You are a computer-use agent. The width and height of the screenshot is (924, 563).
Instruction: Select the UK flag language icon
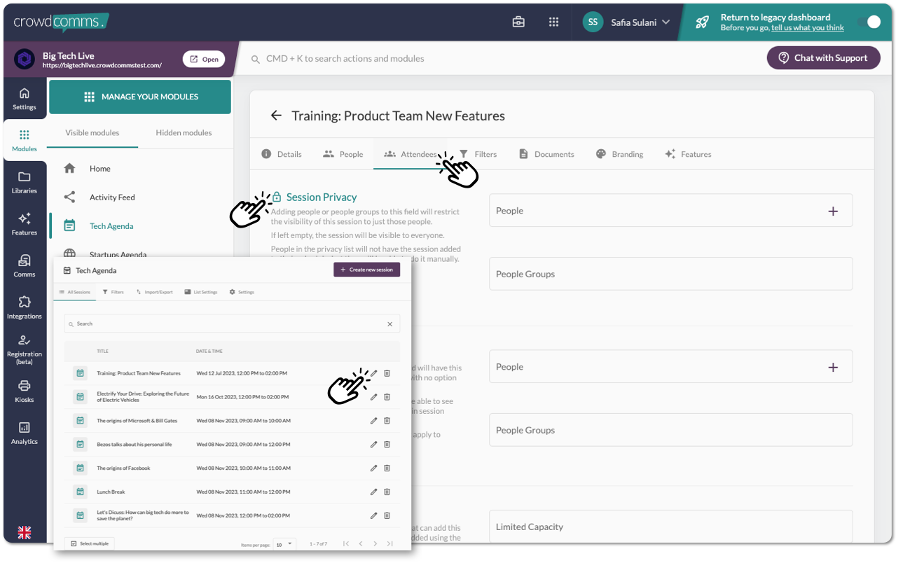click(x=25, y=533)
